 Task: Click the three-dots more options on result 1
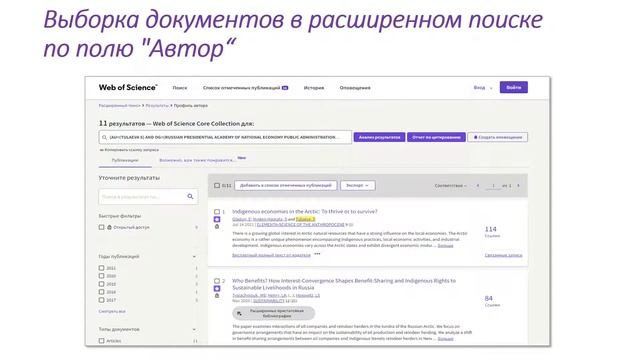317,254
